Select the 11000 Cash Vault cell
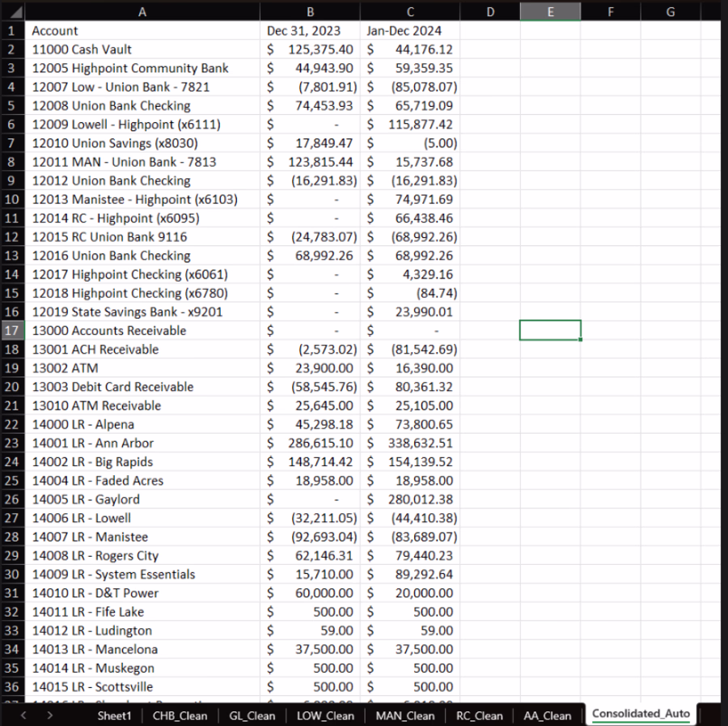Viewport: 728px width, 726px height. pyautogui.click(x=142, y=49)
